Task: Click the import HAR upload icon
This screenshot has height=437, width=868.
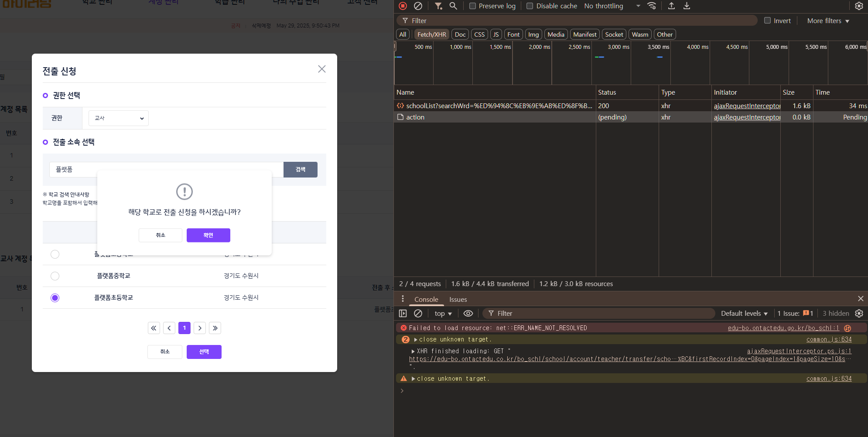Action: pos(671,6)
